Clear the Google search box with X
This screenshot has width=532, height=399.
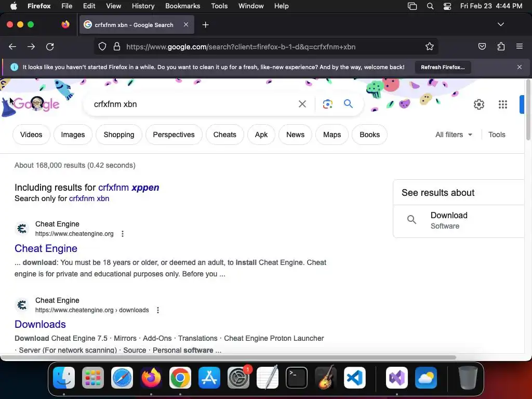point(302,104)
